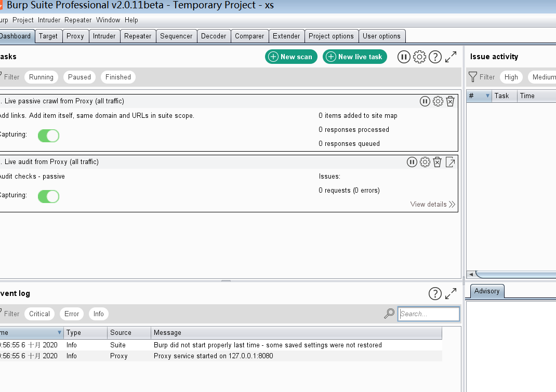Click the Issue activity horizontal scrollbar
Viewport: 556px width, 392px height.
pyautogui.click(x=517, y=274)
